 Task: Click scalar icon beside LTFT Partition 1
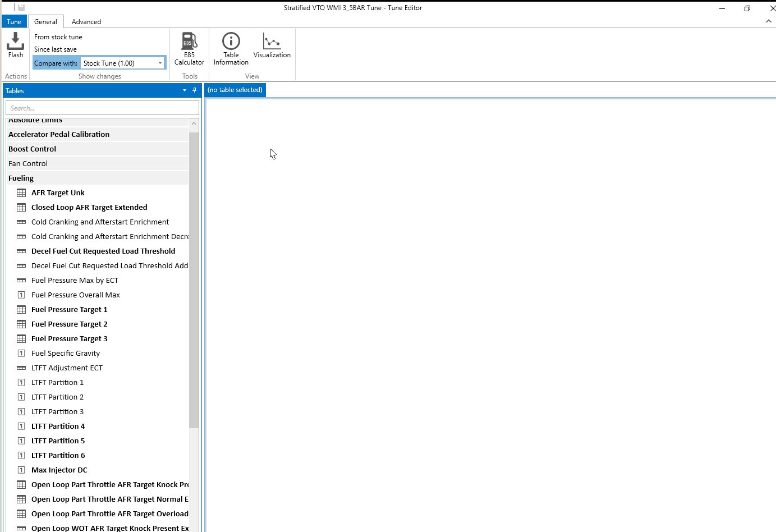coord(21,382)
